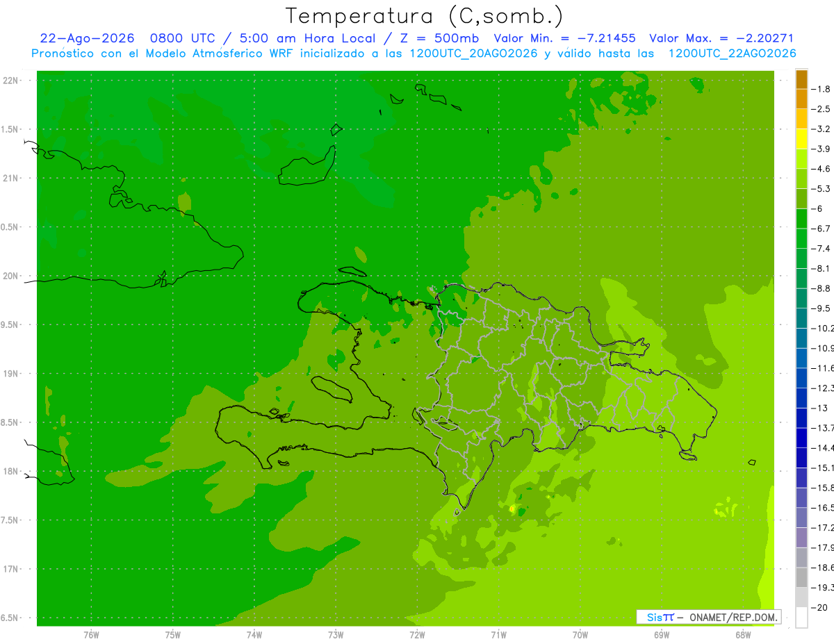Pick the amber swatch between -2.5 and -3.2
The width and height of the screenshot is (834, 644).
(x=801, y=119)
